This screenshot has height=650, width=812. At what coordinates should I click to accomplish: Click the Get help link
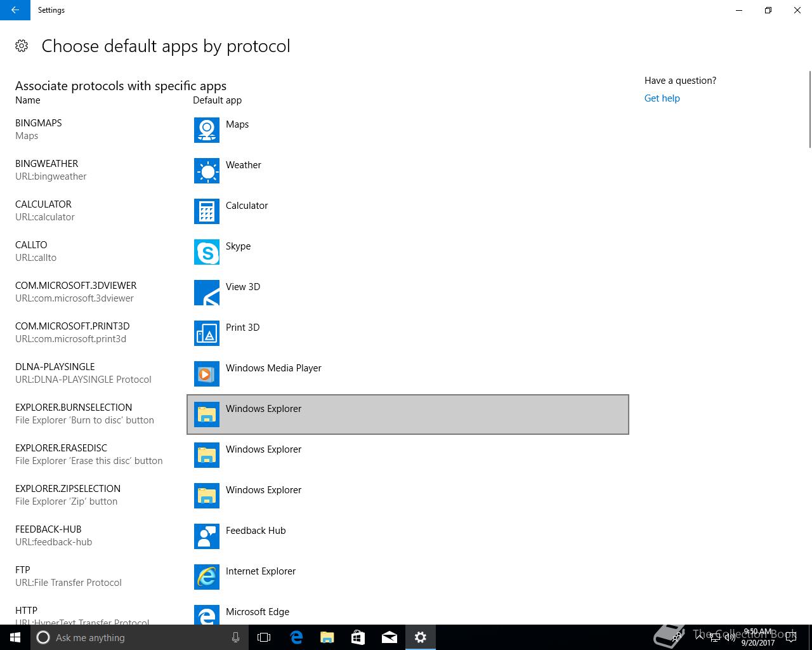pyautogui.click(x=662, y=98)
